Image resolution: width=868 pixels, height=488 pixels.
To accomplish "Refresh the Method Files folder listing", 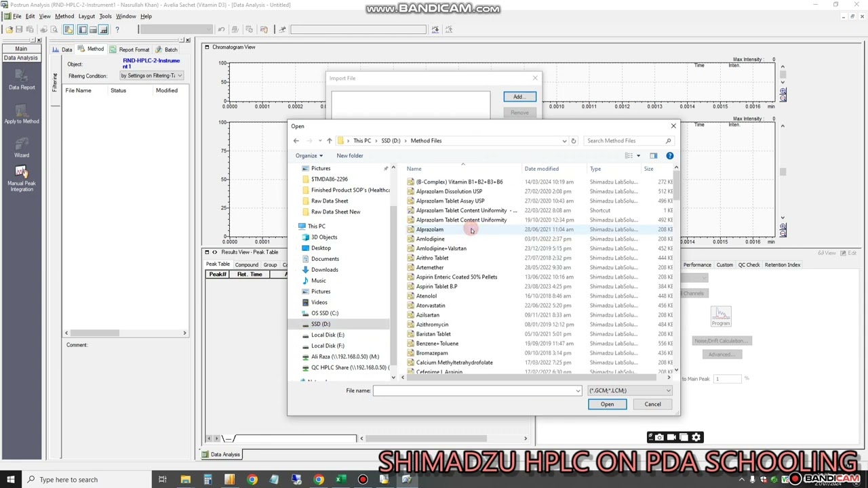I will 574,141.
